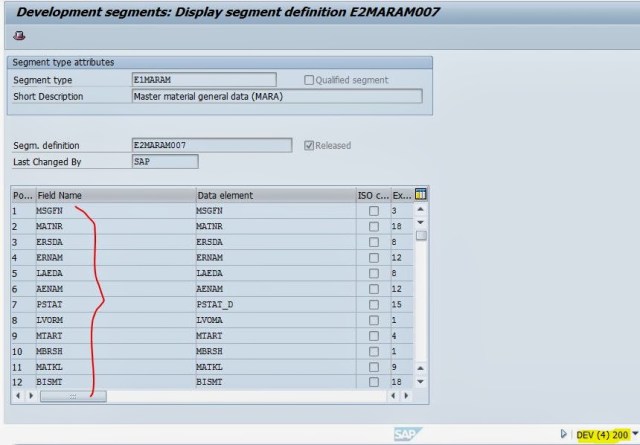
Task: Click right arrow of right horizontal scroller
Action: 406,396
